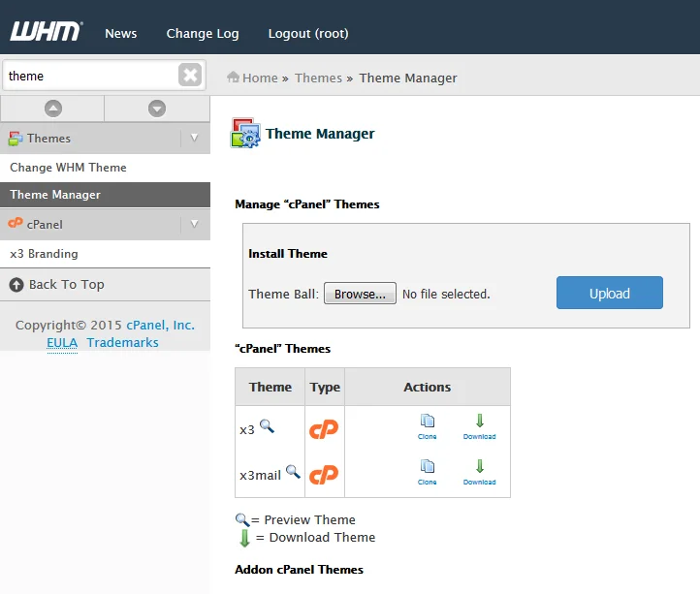Click the Back To Top arrow icon
Screen dimensions: 700x594
click(16, 285)
